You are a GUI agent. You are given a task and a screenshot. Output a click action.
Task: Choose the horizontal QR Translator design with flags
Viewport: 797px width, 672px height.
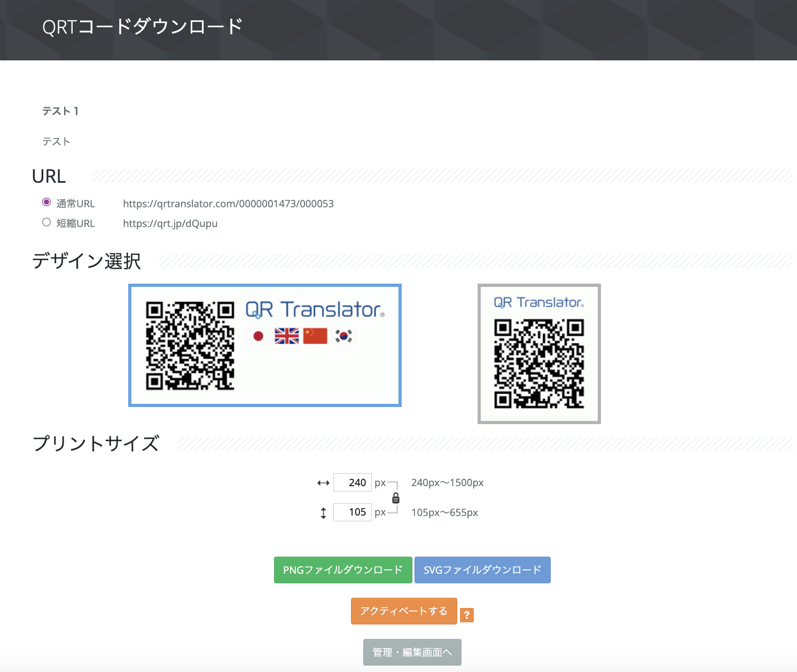tap(265, 345)
